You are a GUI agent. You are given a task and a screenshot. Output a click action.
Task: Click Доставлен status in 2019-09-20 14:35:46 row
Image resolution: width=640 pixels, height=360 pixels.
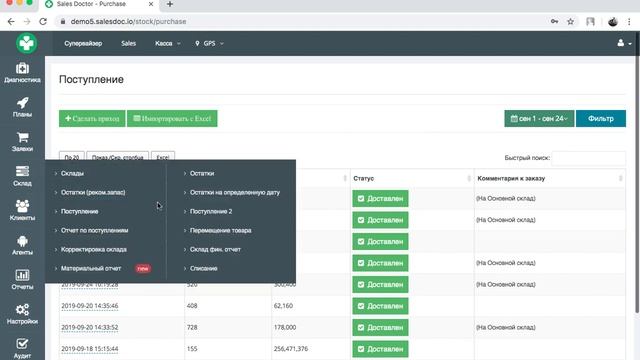point(380,306)
